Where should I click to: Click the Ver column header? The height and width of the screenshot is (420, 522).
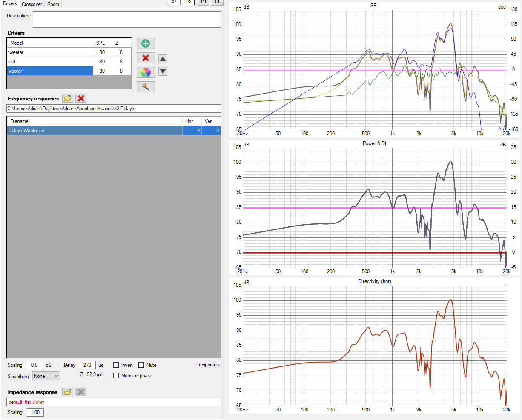211,121
